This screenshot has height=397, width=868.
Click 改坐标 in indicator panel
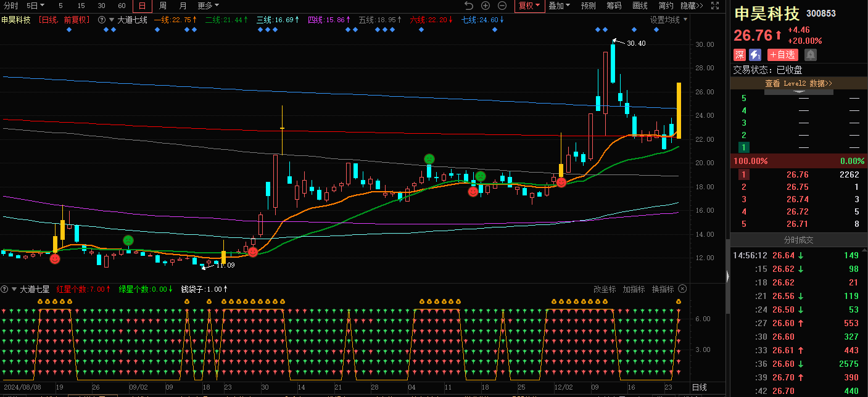click(x=605, y=289)
